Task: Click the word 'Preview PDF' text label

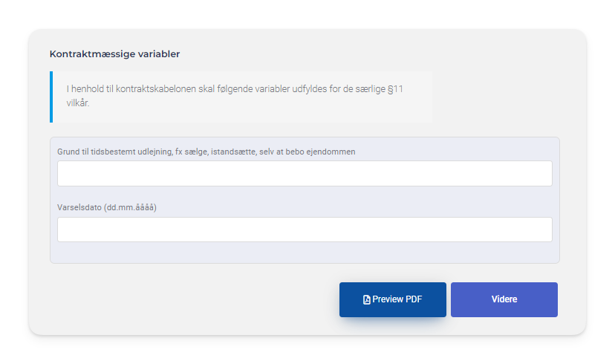Action: tap(397, 300)
